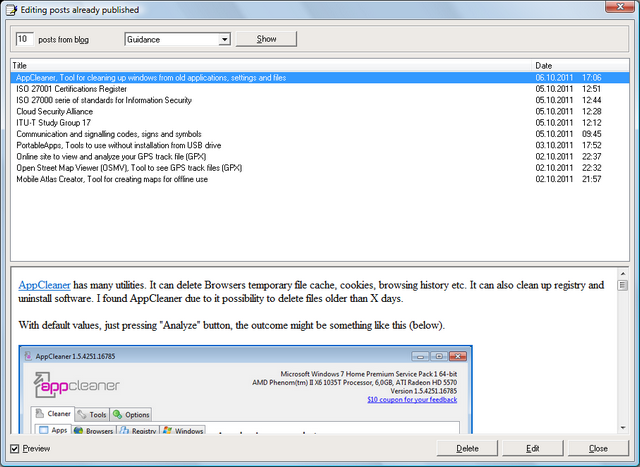Click the Tools tab wrench icon
Image resolution: width=640 pixels, height=467 pixels.
click(82, 415)
